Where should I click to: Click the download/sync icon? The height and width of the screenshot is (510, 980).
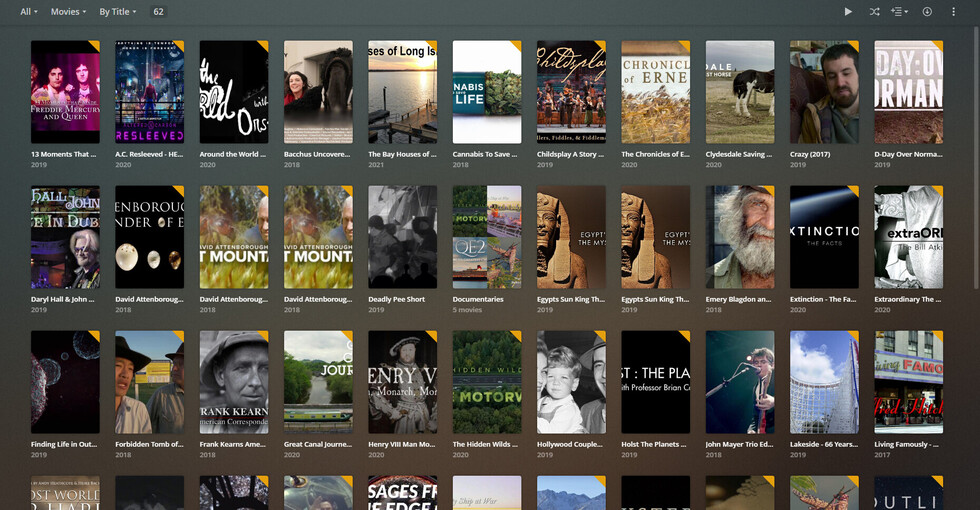pyautogui.click(x=927, y=11)
